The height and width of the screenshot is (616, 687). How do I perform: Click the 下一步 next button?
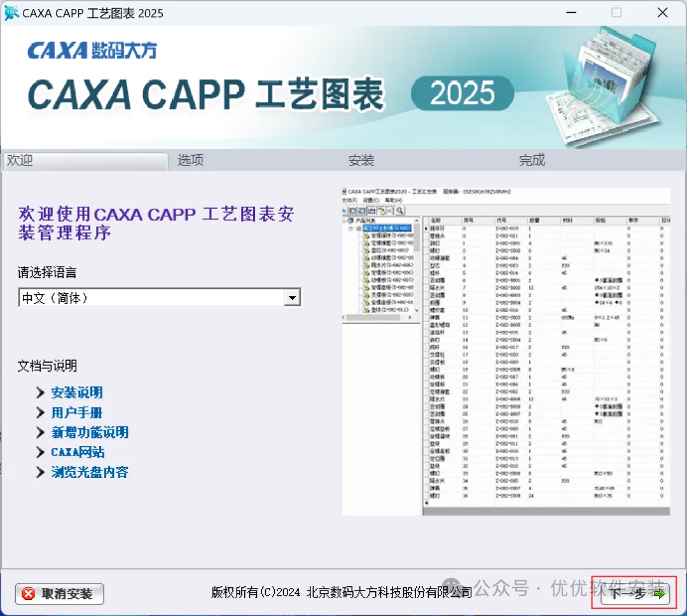pos(635,594)
